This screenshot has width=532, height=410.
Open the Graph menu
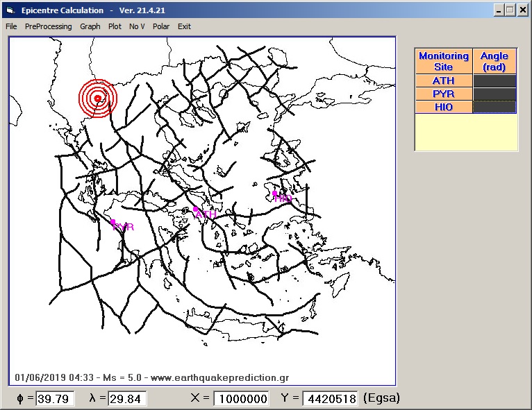pyautogui.click(x=90, y=26)
